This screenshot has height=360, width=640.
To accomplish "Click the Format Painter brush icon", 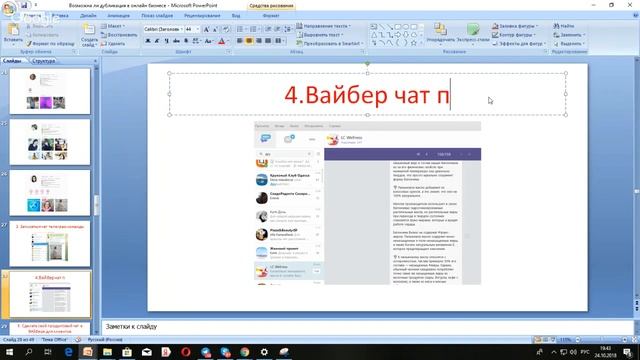I will (29, 43).
